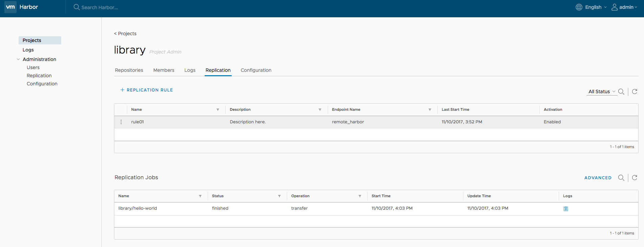Filter jobs by Status column

[x=279, y=196]
